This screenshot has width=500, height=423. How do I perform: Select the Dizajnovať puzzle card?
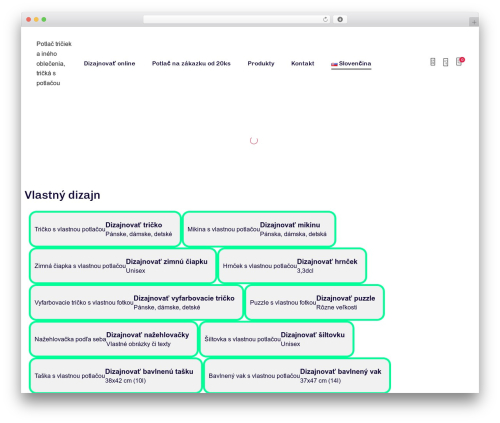tap(315, 302)
